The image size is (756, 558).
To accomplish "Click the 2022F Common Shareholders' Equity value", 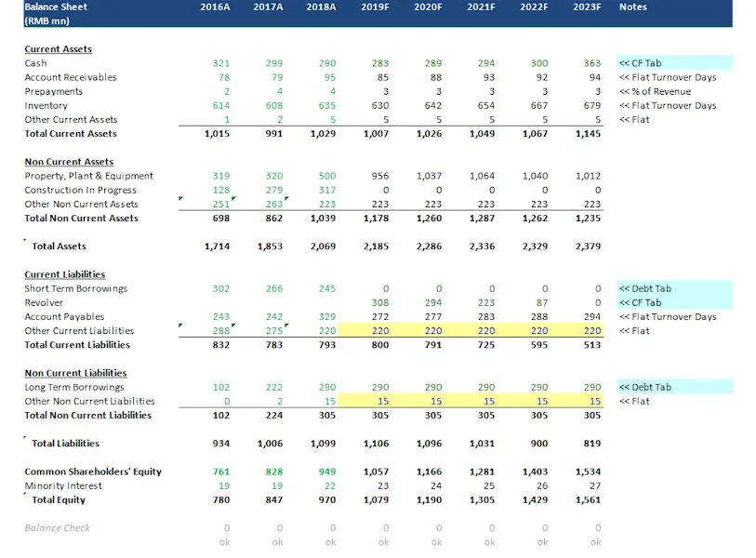I will point(536,472).
